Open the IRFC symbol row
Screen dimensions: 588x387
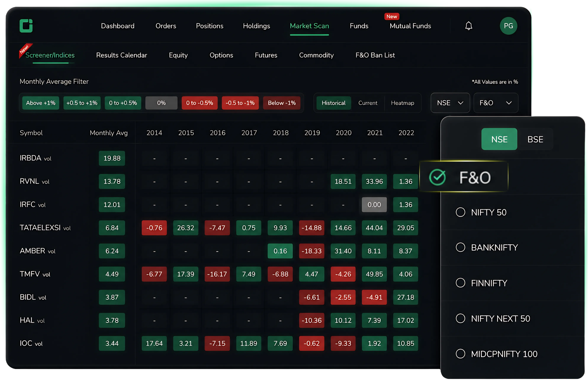tap(33, 204)
